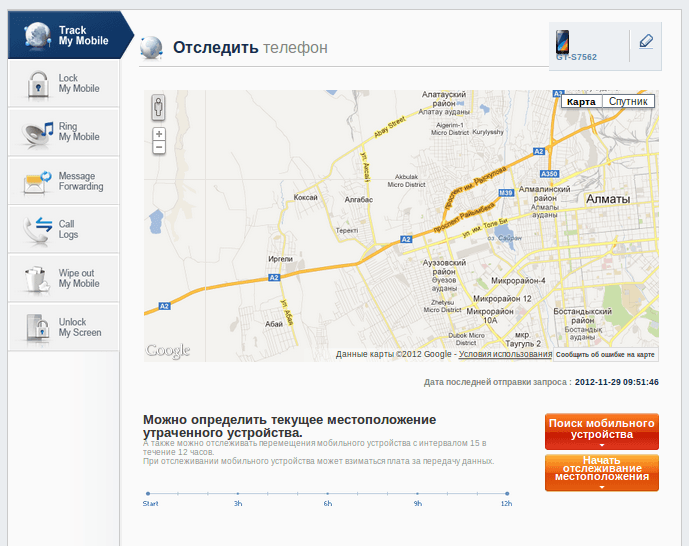The height and width of the screenshot is (546, 689).
Task: Switch map to Карта view
Action: coord(581,101)
